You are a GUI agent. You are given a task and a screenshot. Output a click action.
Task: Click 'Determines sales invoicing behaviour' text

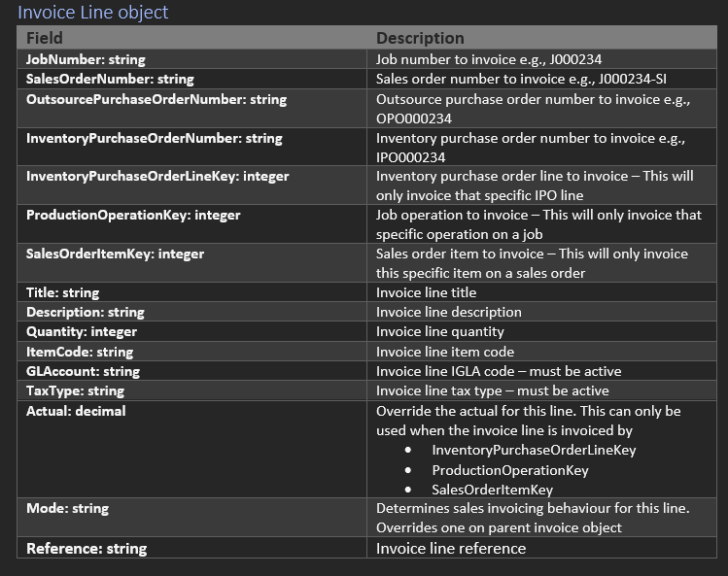tap(493, 508)
